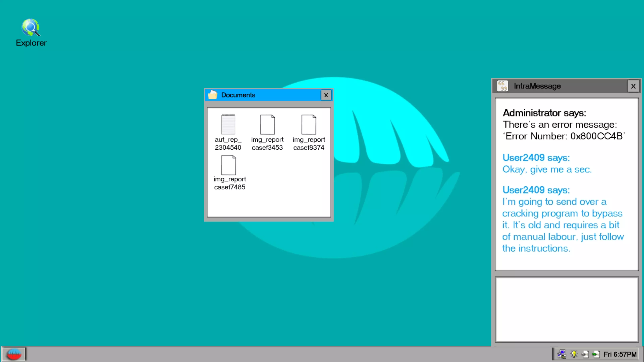Image resolution: width=644 pixels, height=362 pixels.
Task: Click the yellow lightbulb tray icon
Action: (574, 354)
